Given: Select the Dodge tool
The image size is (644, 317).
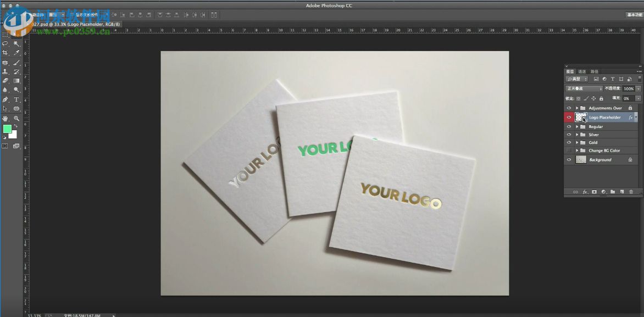Looking at the screenshot, I should tap(16, 90).
